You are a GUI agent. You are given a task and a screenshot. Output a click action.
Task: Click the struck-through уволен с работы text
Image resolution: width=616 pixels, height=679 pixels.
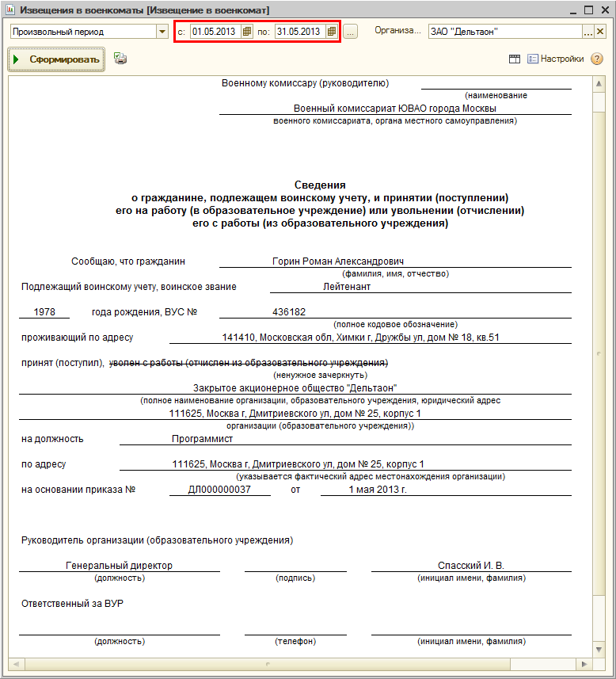[249, 363]
